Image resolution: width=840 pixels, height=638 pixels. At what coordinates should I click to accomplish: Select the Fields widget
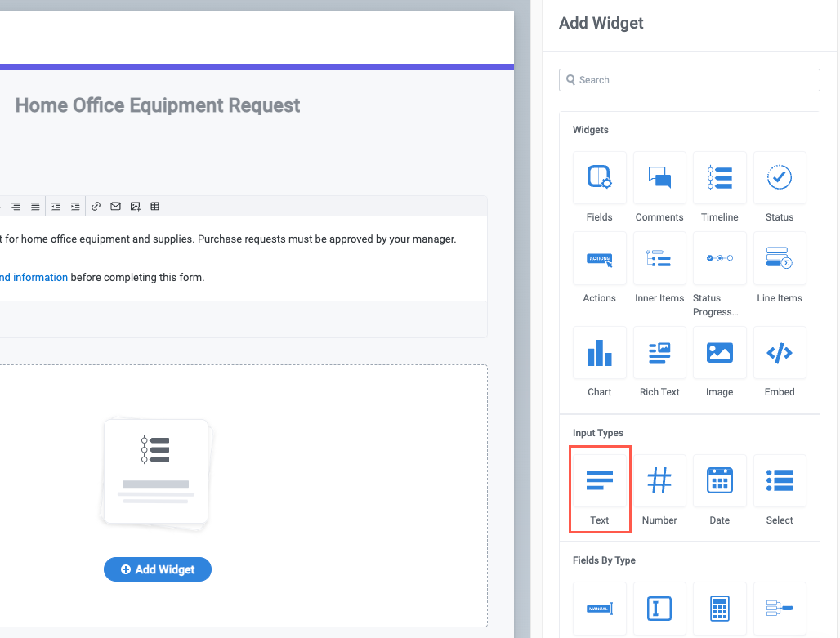point(599,178)
